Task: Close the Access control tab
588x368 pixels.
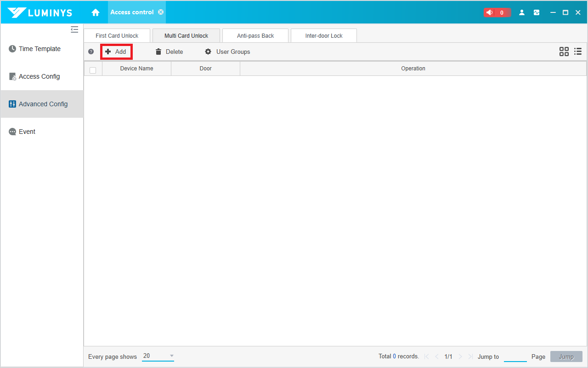Action: (x=161, y=12)
